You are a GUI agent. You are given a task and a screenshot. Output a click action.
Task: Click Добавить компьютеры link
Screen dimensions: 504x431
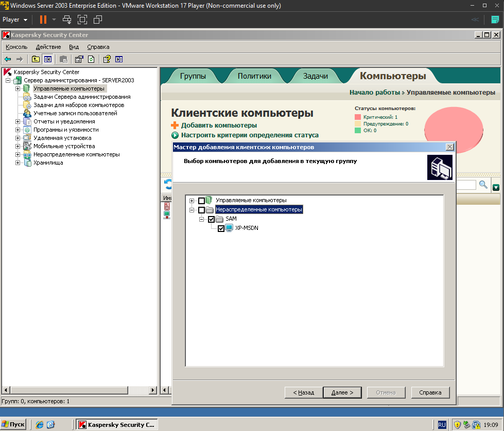(x=219, y=125)
